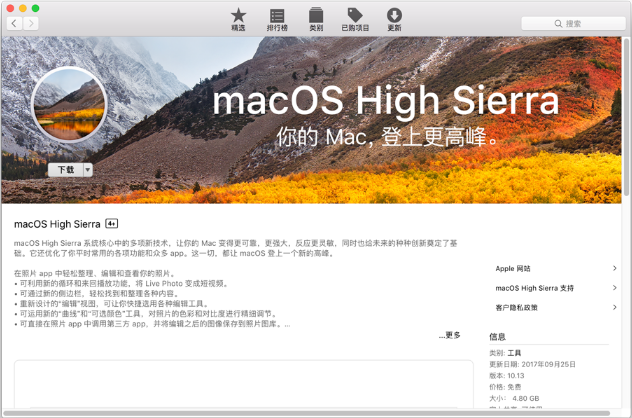Go back with the left arrow

click(15, 23)
